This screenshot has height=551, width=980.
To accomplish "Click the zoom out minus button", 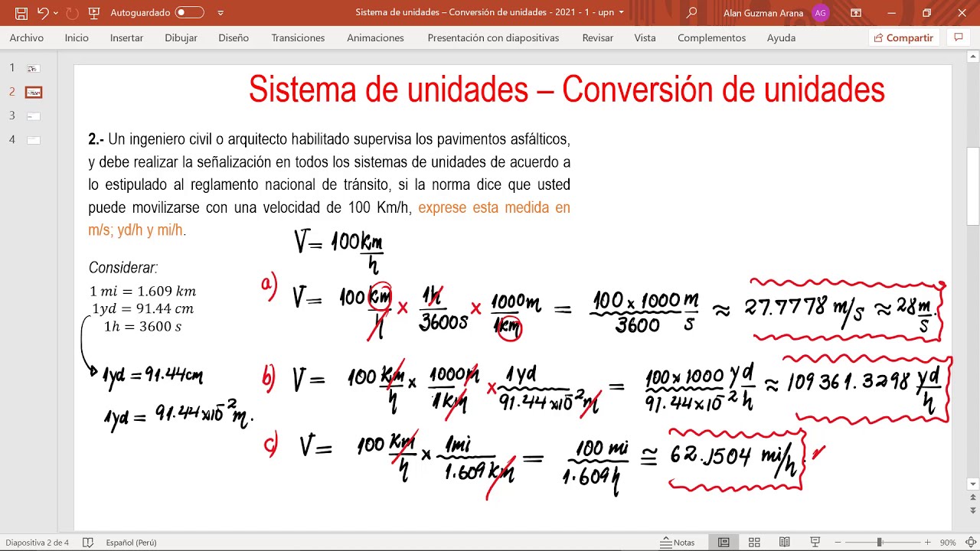I will point(837,543).
